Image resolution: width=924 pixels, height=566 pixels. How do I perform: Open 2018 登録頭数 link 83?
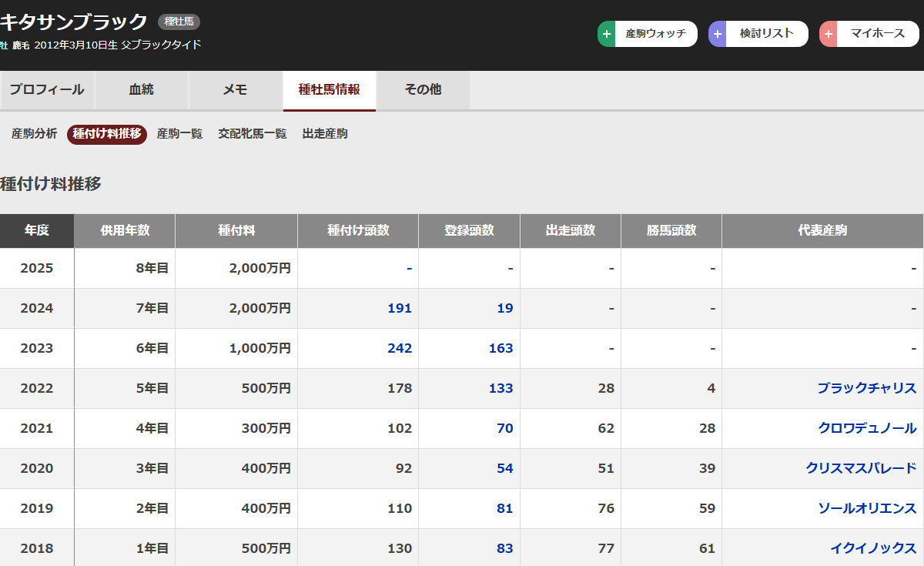pos(505,548)
